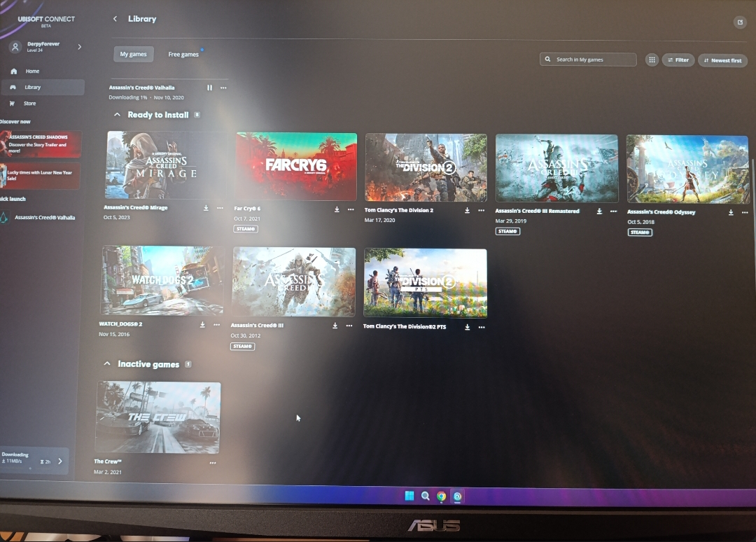Open the Assassin's Creed Mirage cover

tap(167, 165)
